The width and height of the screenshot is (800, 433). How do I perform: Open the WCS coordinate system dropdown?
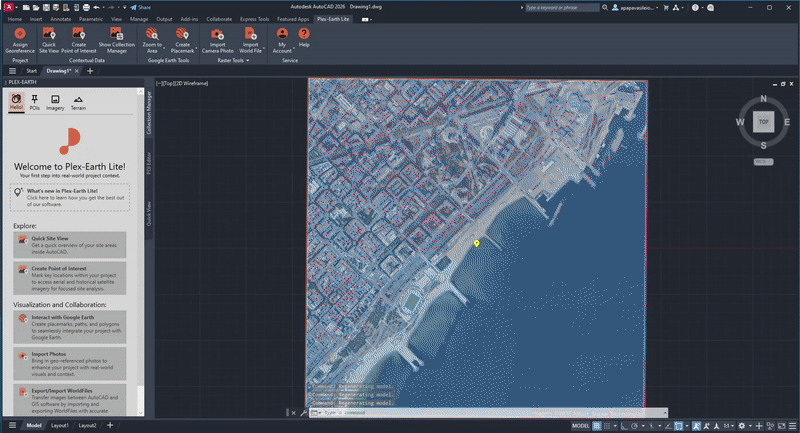[x=763, y=162]
